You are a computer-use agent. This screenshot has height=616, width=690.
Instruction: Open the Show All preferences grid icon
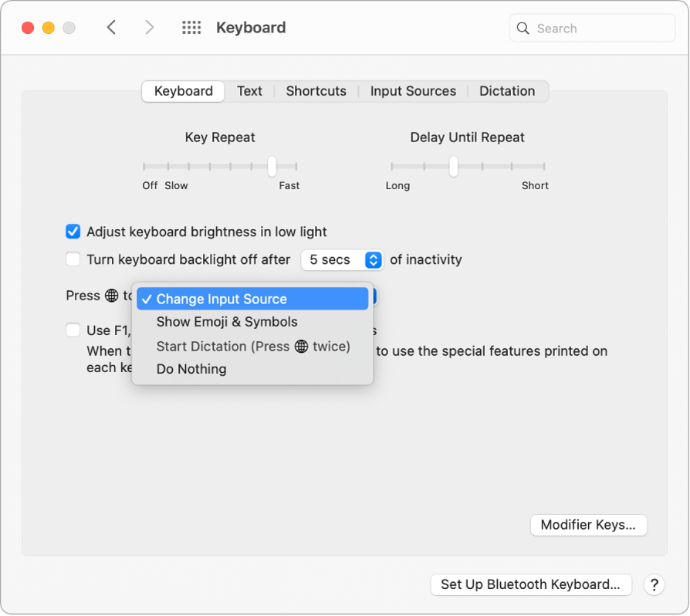click(x=191, y=27)
